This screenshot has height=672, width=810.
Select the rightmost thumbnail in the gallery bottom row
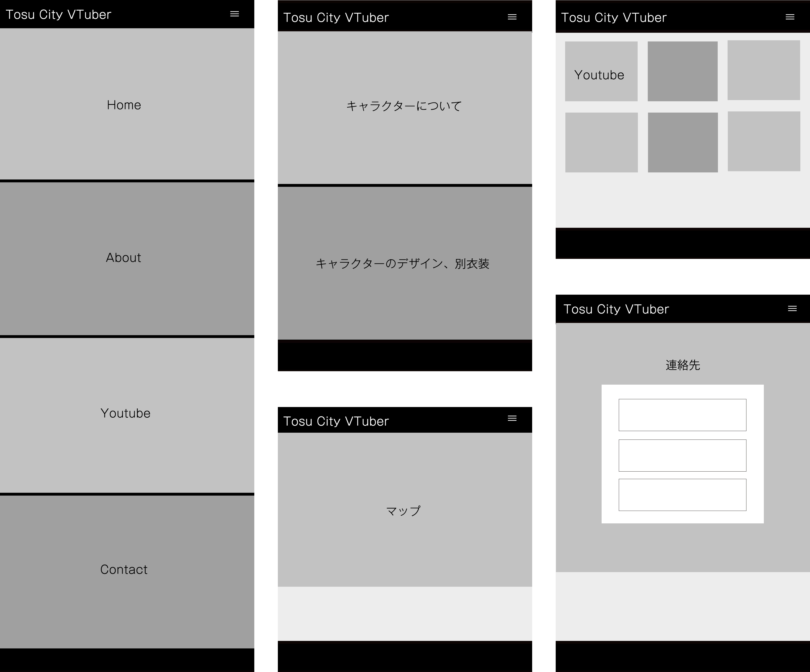[763, 142]
